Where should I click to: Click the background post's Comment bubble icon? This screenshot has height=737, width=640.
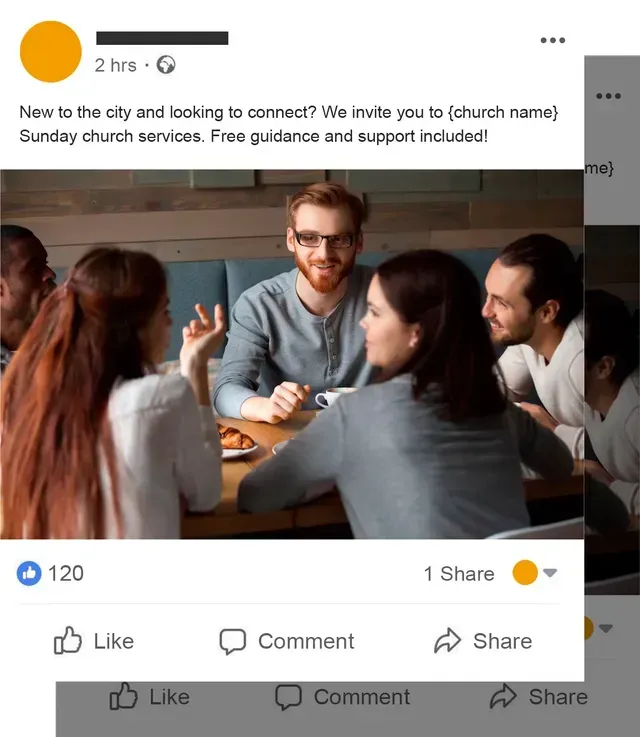(288, 697)
